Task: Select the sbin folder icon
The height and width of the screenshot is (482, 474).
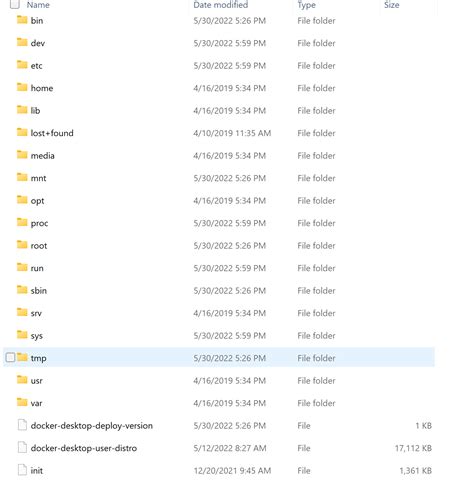Action: coord(22,290)
